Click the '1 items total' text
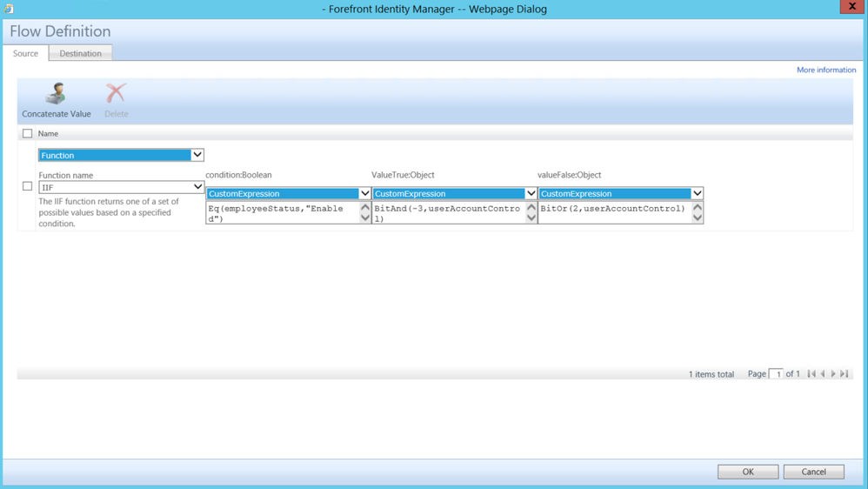Image resolution: width=868 pixels, height=489 pixels. coord(711,374)
